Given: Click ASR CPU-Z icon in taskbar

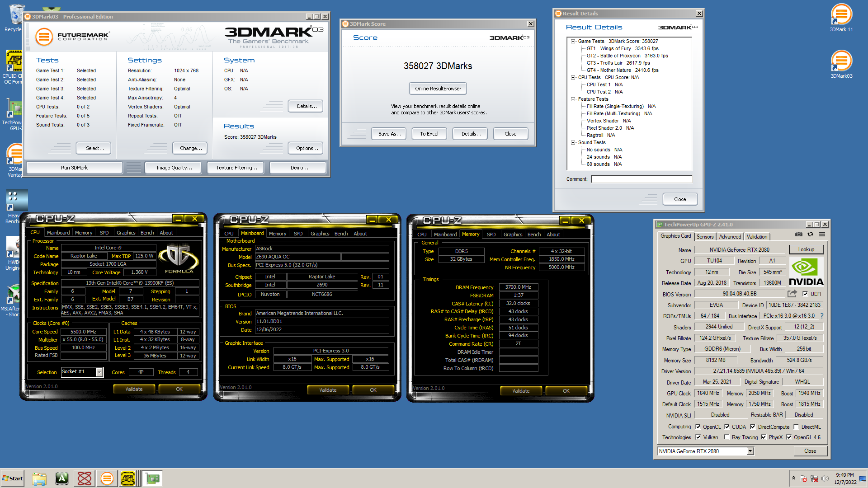Looking at the screenshot, I should click(x=128, y=479).
